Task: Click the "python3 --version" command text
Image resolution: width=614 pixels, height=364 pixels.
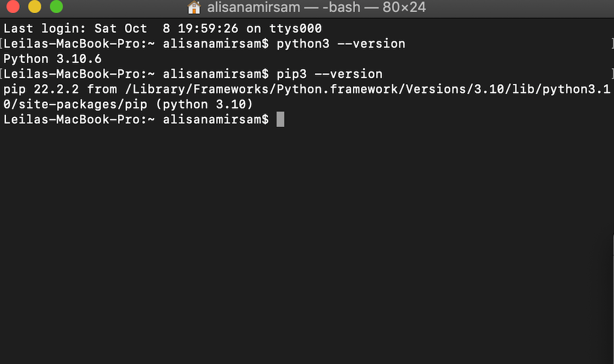Action: point(341,44)
